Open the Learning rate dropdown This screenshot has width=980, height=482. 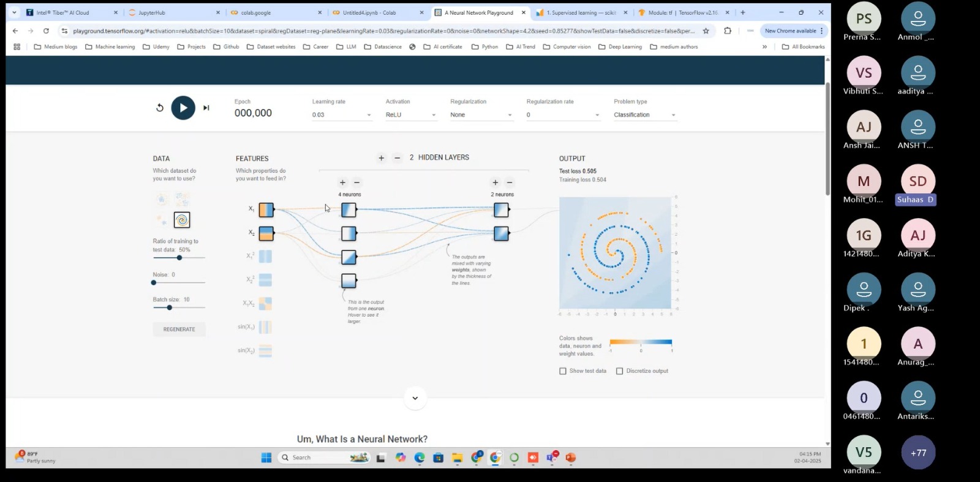pos(342,115)
